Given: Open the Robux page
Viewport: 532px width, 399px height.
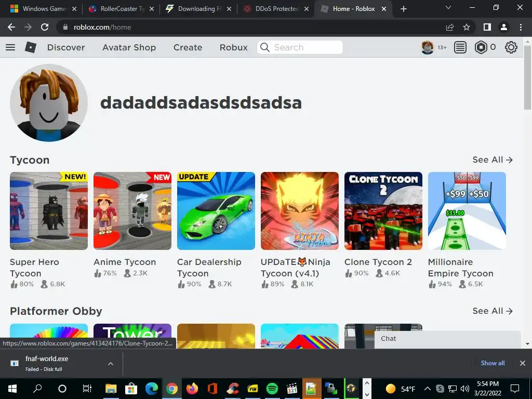Looking at the screenshot, I should 233,47.
